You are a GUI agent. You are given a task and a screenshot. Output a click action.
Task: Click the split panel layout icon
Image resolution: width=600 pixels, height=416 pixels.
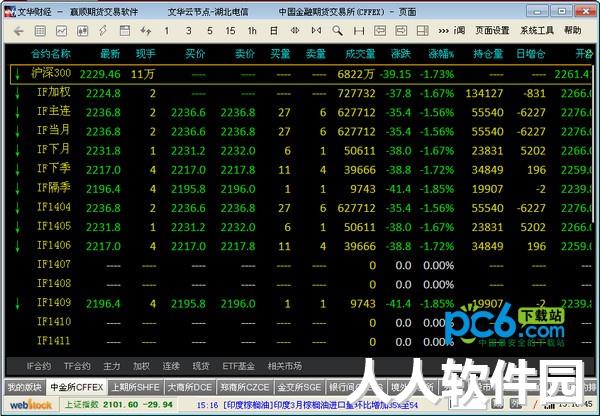[x=422, y=31]
